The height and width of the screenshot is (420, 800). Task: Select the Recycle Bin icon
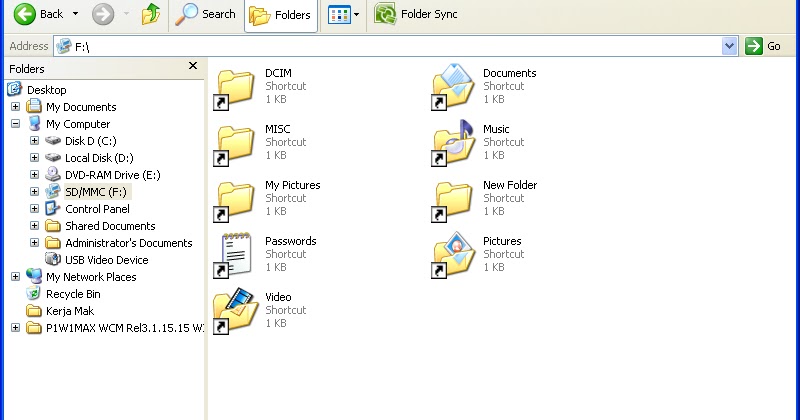click(x=34, y=293)
